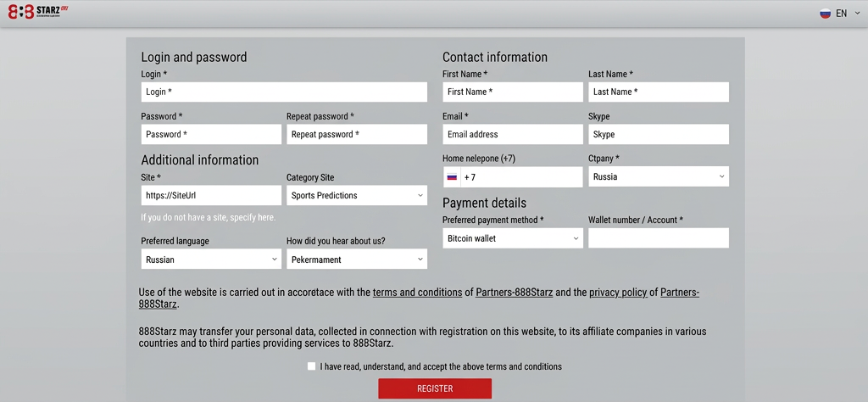Click the Skype input field
The image size is (868, 402).
pyautogui.click(x=659, y=134)
